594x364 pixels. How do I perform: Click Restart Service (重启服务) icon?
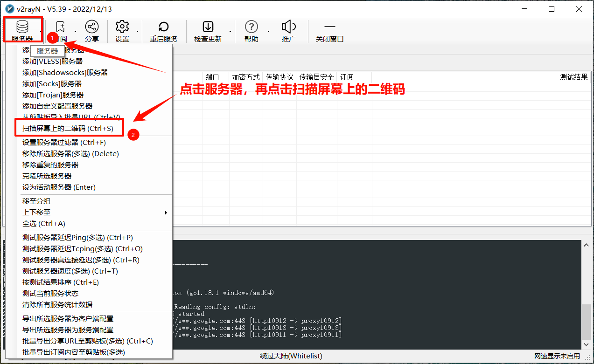163,27
